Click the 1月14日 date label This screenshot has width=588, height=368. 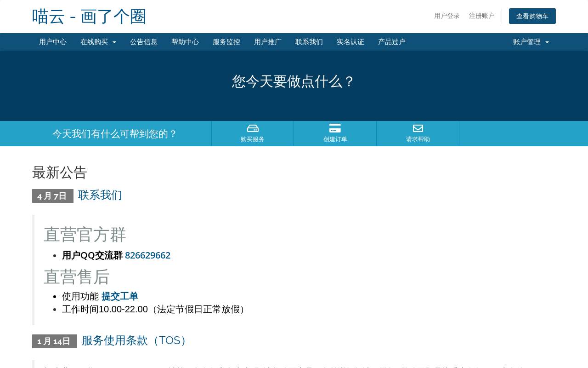tap(55, 341)
